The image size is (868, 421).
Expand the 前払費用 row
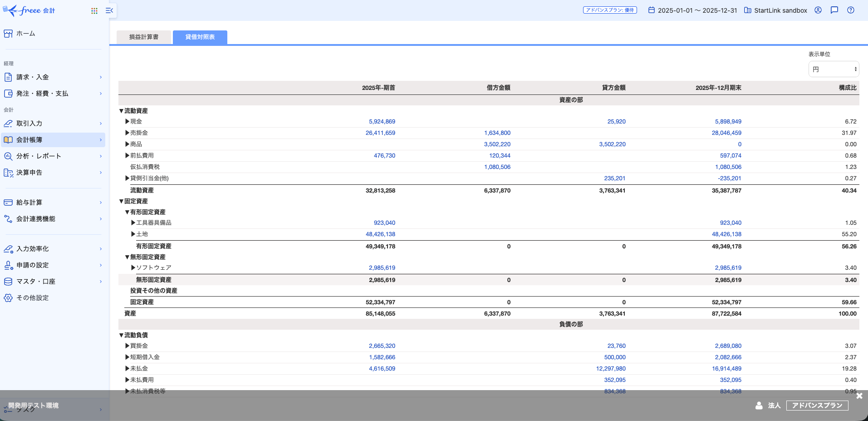coord(128,155)
